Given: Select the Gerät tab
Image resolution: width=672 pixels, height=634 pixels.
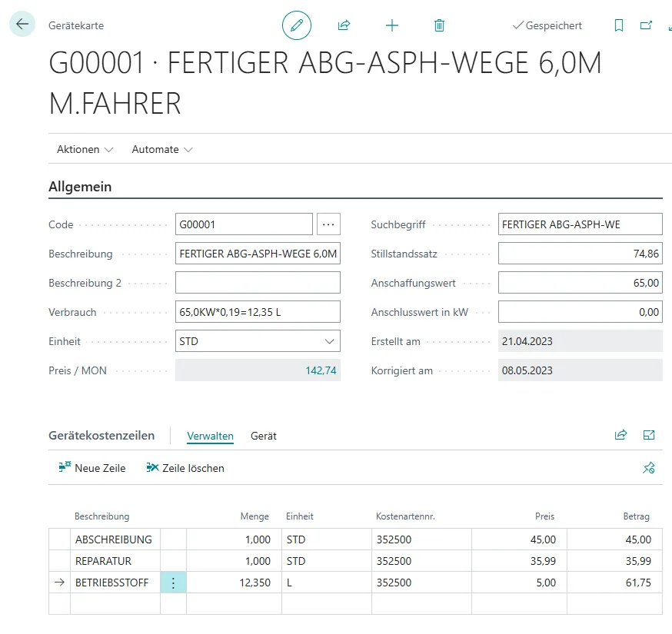Looking at the screenshot, I should (264, 436).
